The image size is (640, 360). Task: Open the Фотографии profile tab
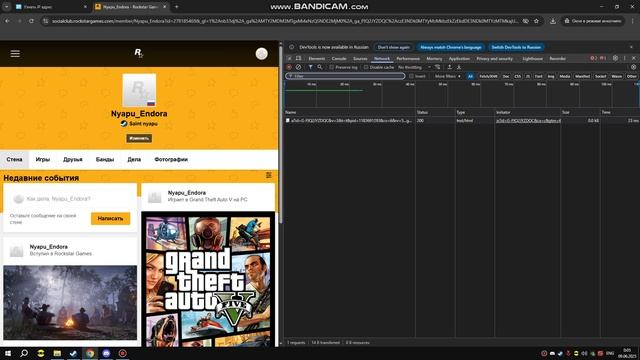coord(171,160)
